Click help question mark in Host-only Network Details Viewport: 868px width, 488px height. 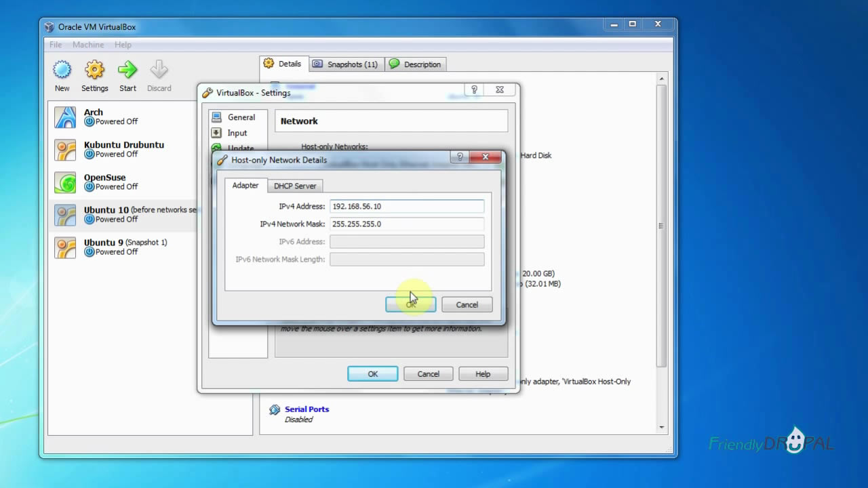point(460,157)
